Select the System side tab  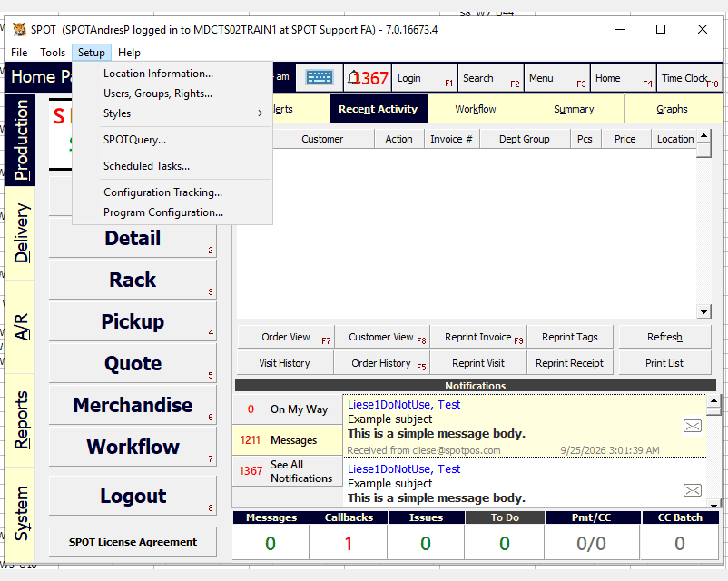click(21, 514)
